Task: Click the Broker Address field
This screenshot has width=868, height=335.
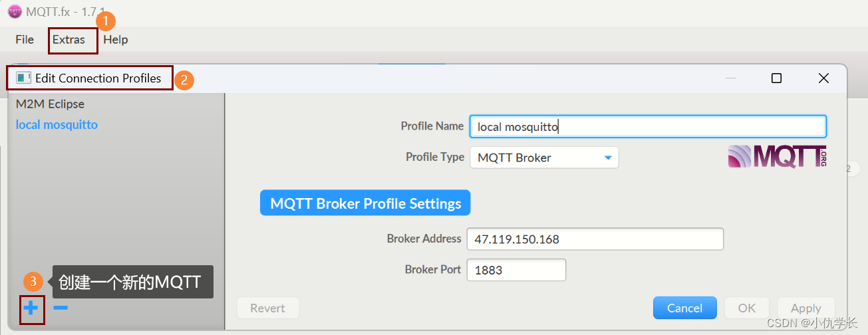Action: [595, 239]
